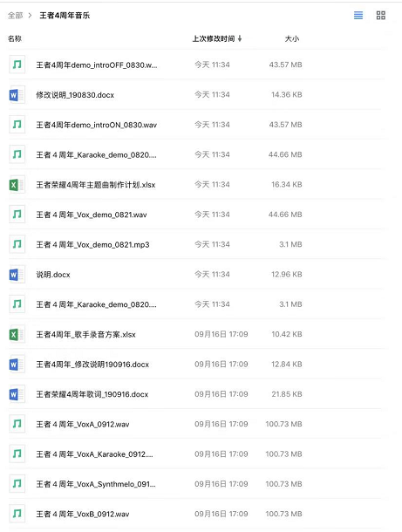The width and height of the screenshot is (402, 532).
Task: Select 王者4周年_修改说明190916.docx row
Action: click(195, 364)
